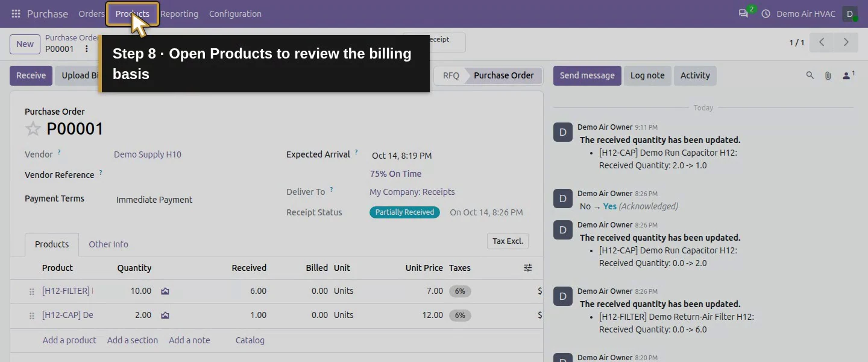Open the column settings adjust icon
This screenshot has height=362, width=868.
pos(528,268)
